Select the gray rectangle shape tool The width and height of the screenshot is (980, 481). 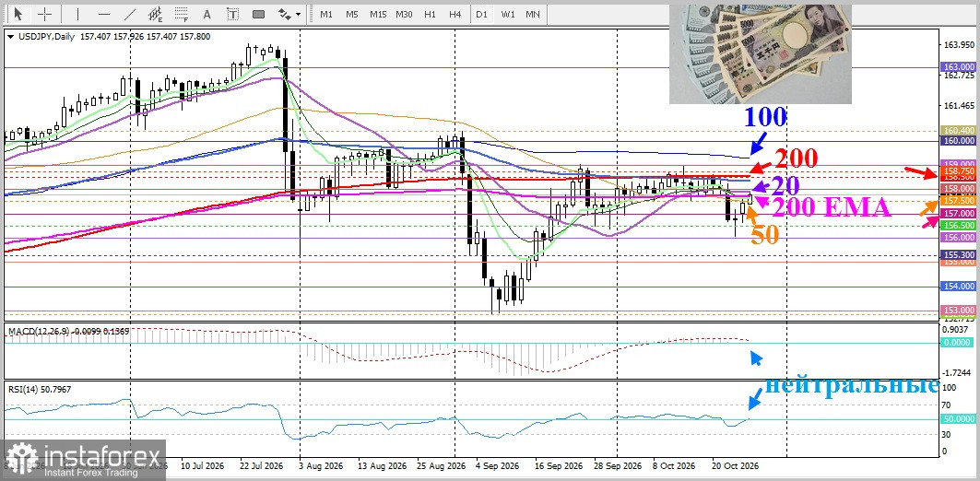[258, 14]
